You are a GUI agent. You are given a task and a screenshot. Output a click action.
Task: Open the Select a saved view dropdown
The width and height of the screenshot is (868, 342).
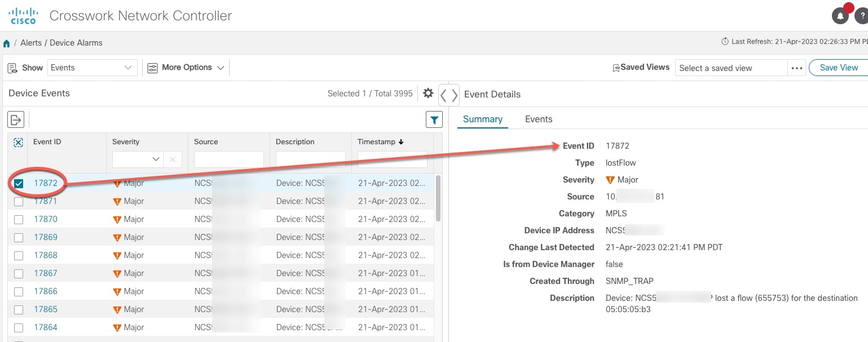[x=730, y=68]
